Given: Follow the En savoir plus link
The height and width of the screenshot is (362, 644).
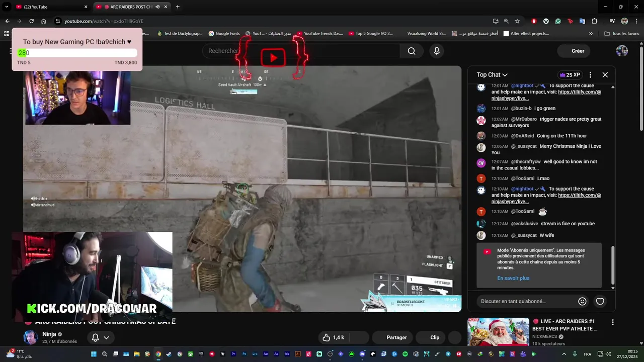Looking at the screenshot, I should click(513, 278).
